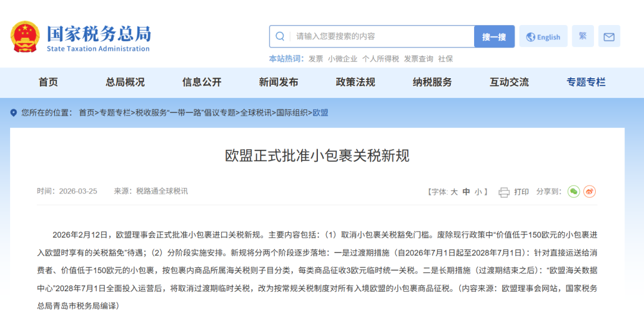This screenshot has height=336, width=644.
Task: Click hot word 发票
Action: point(316,59)
